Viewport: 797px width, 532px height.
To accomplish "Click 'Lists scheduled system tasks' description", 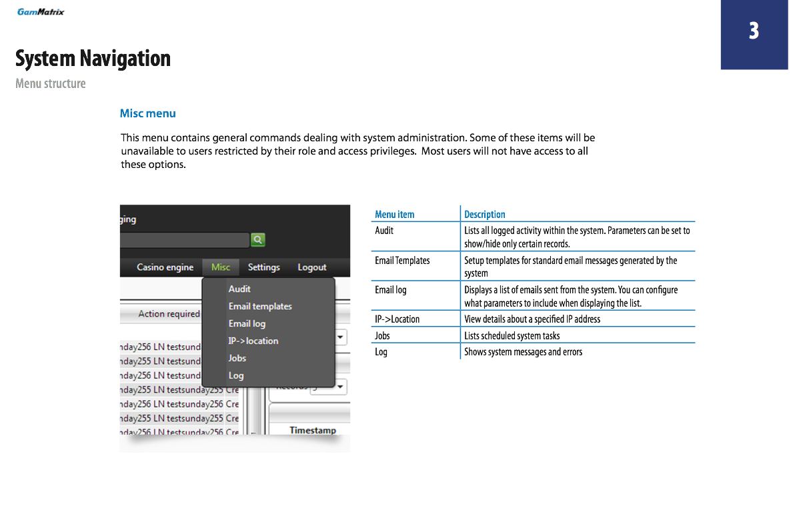I will point(512,336).
